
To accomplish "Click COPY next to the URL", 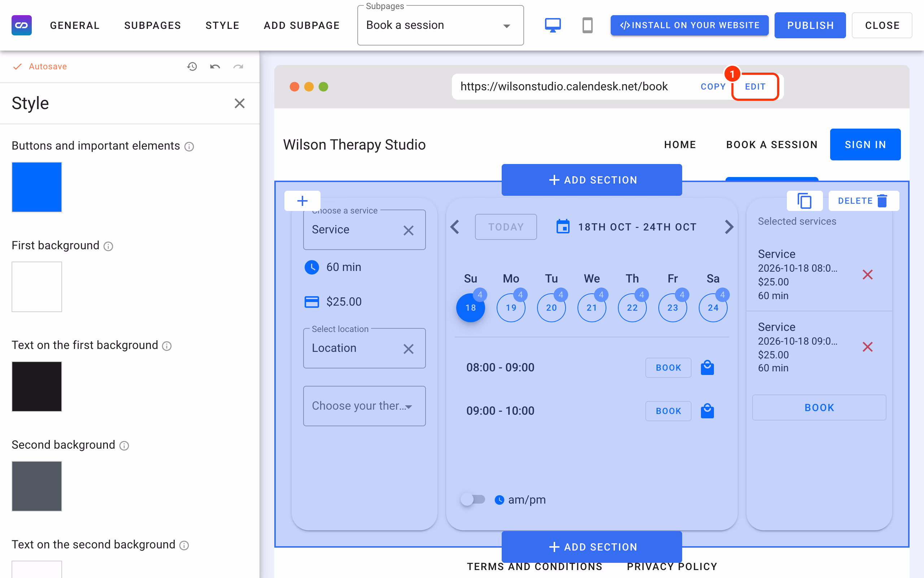I will tap(713, 87).
